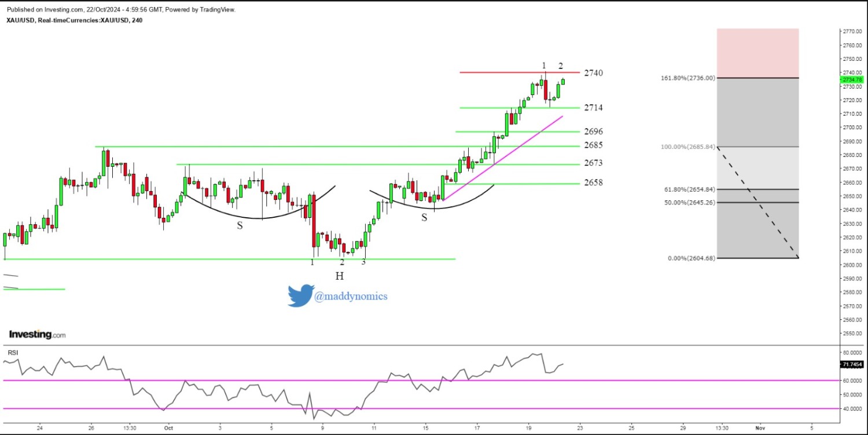
Task: Select the 100.00%(2685.84) Fibonacci label
Action: [x=687, y=147]
